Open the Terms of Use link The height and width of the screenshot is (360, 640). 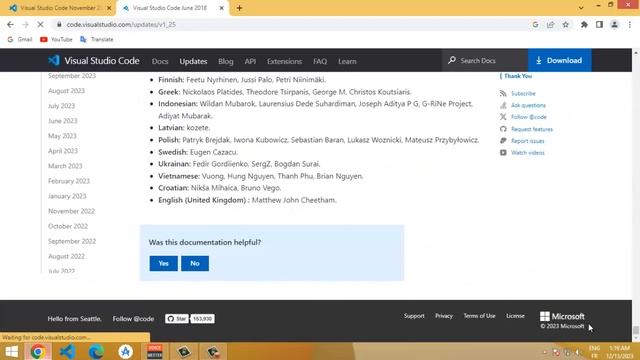point(479,316)
